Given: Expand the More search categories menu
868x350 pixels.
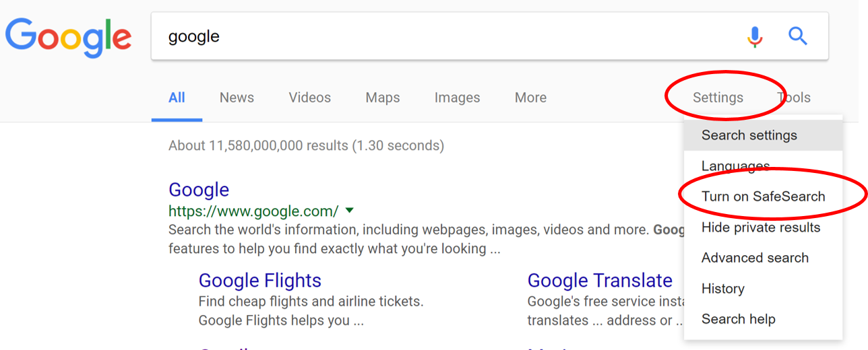Looking at the screenshot, I should coord(530,98).
